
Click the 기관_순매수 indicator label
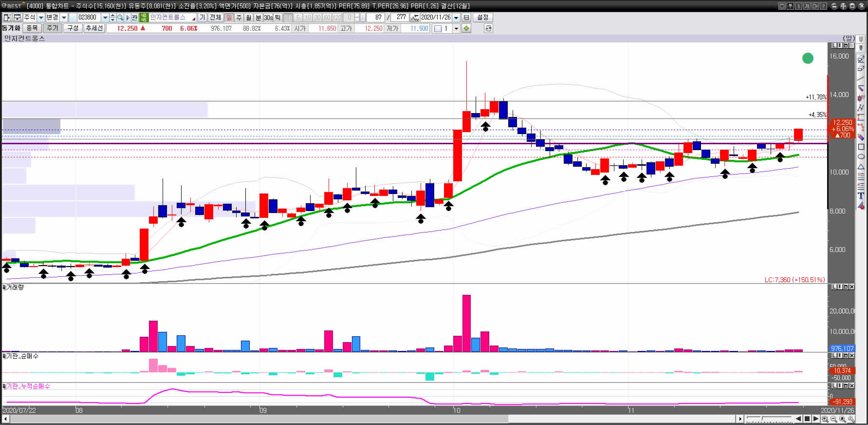[22, 356]
